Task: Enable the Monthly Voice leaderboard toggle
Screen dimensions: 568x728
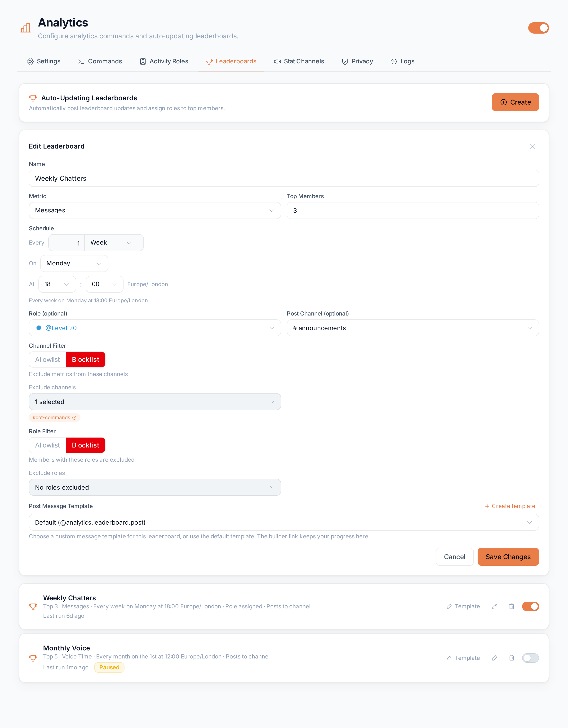Action: click(530, 658)
